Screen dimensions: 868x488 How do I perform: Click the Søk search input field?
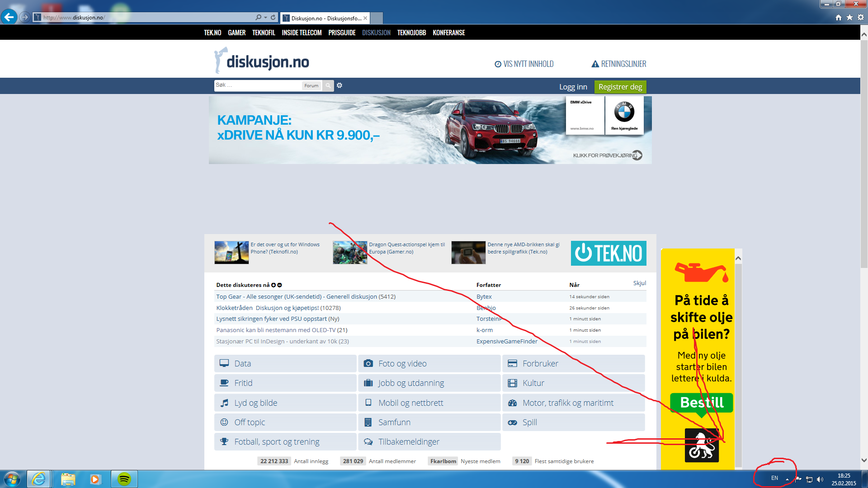258,85
